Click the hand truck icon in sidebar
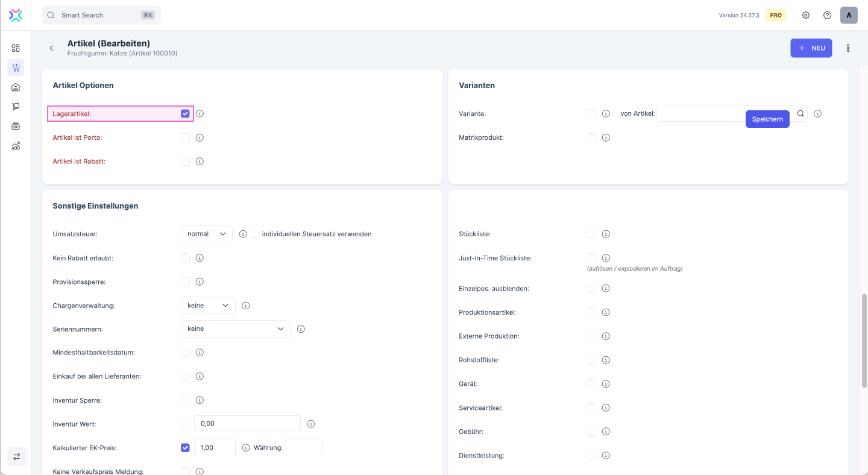The image size is (868, 475). [x=16, y=107]
